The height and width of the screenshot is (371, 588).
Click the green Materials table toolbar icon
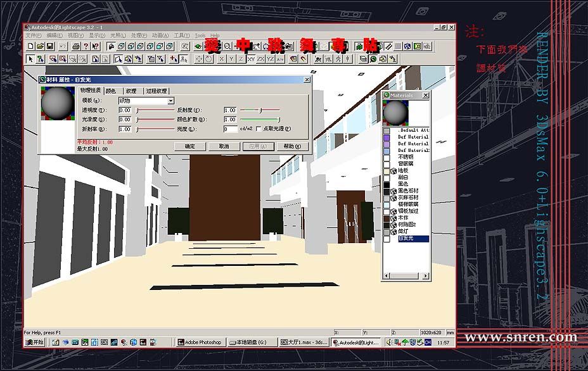pos(373,59)
